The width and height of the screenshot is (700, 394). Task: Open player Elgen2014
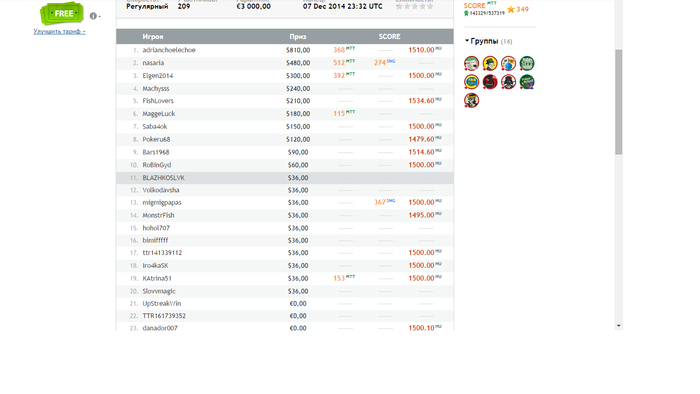(x=158, y=76)
